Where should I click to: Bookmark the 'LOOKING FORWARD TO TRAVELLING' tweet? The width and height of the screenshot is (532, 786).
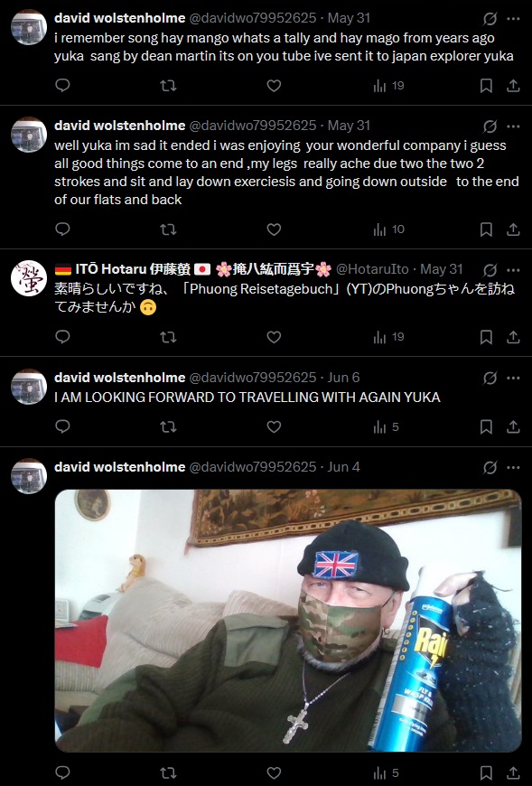[x=486, y=427]
